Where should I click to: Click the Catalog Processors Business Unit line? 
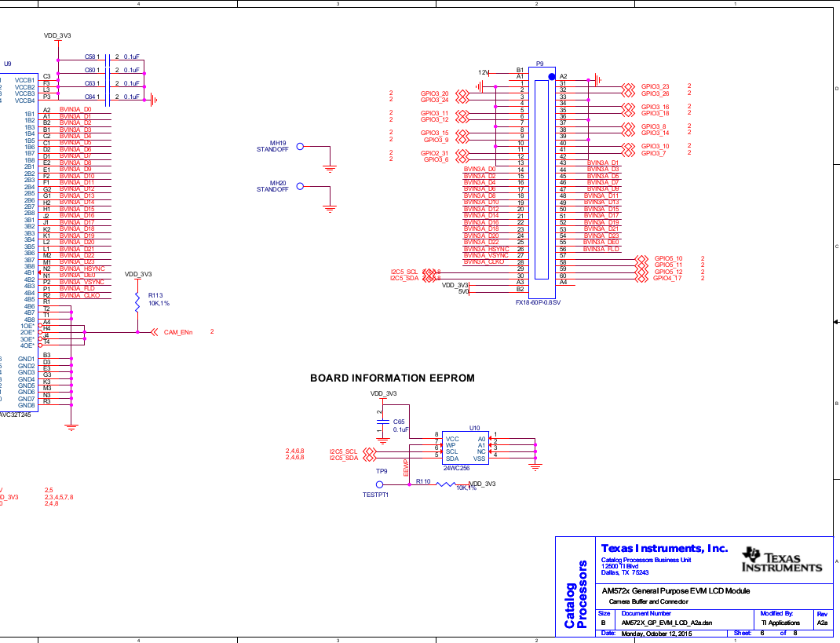coord(646,560)
